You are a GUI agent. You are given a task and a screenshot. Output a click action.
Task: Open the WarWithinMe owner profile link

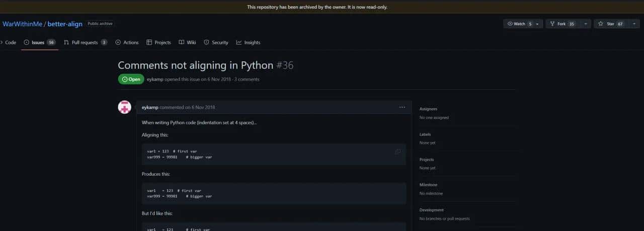click(23, 24)
